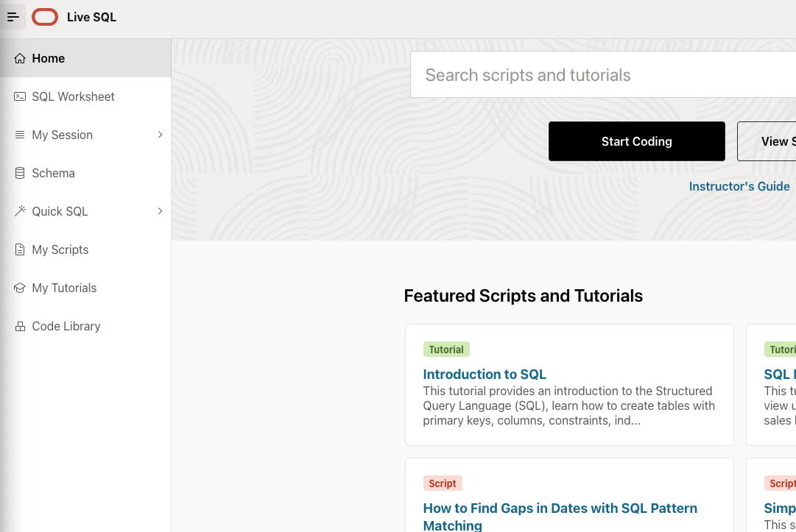Screen dimensions: 796x532
Task: Expand the My Session submenu chevron
Action: [x=160, y=135]
